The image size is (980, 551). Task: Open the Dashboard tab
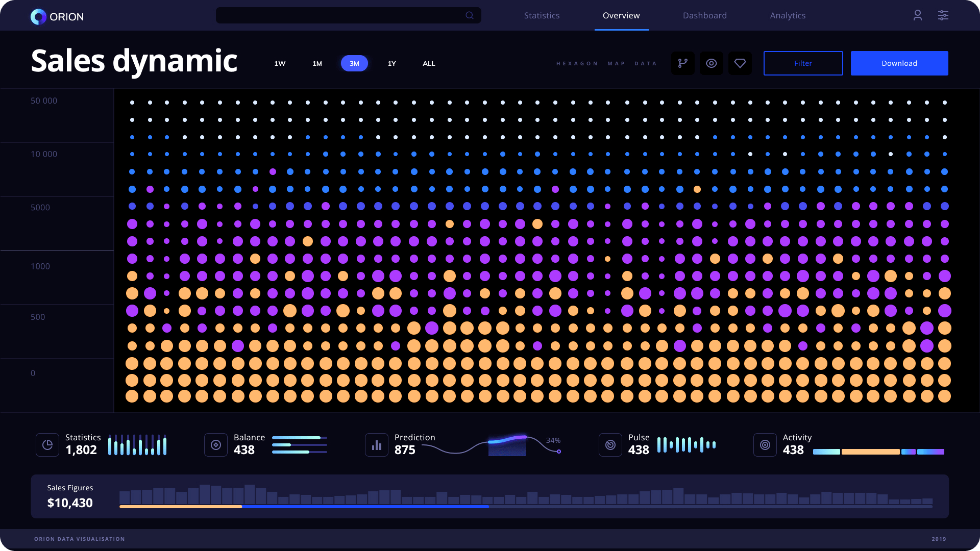[x=704, y=15]
